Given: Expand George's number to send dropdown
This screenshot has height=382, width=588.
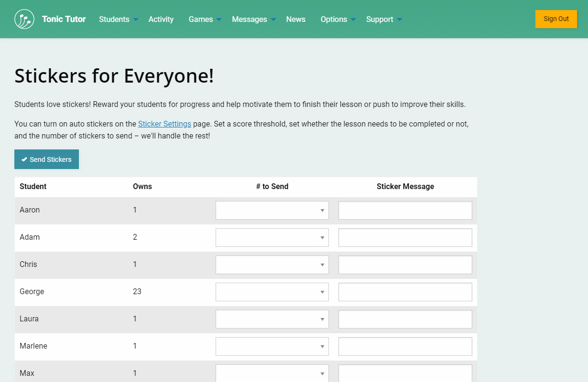Looking at the screenshot, I should pyautogui.click(x=272, y=292).
